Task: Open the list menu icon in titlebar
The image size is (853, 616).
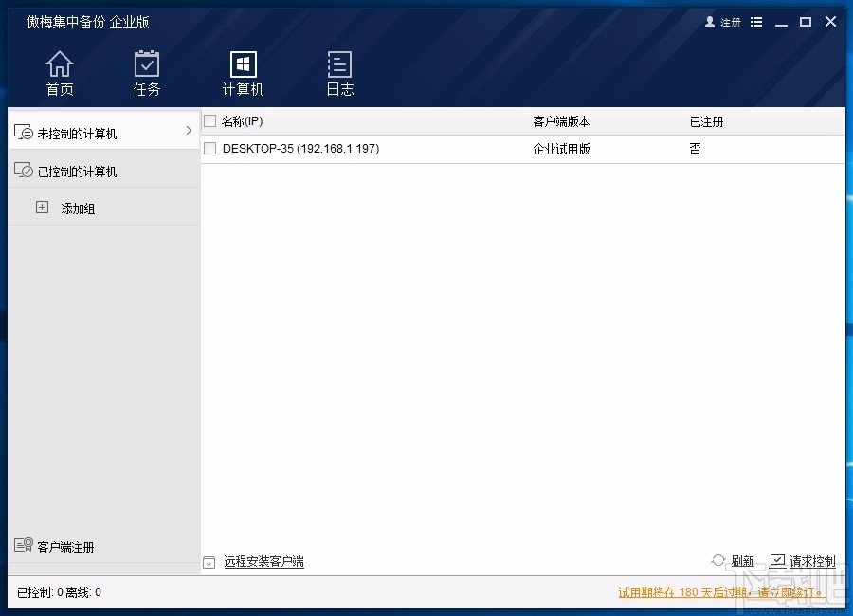Action: point(755,21)
